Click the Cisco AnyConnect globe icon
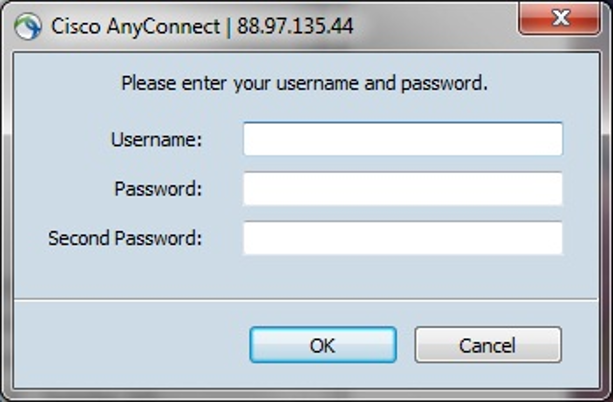 pyautogui.click(x=27, y=27)
